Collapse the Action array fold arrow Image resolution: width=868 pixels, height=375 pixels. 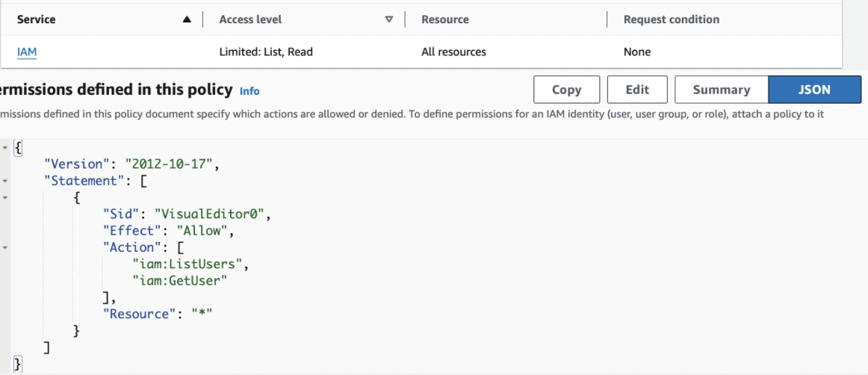(x=5, y=247)
